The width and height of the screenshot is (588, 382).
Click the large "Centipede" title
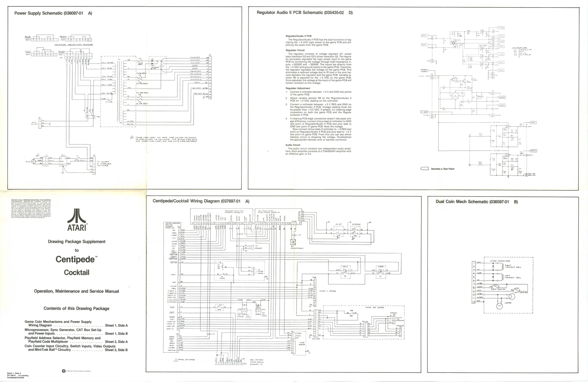75,259
